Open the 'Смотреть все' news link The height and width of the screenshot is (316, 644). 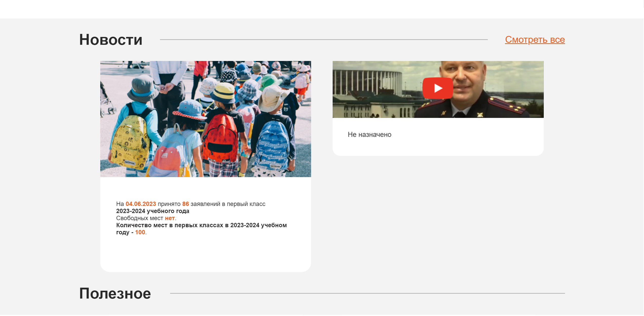(x=535, y=40)
